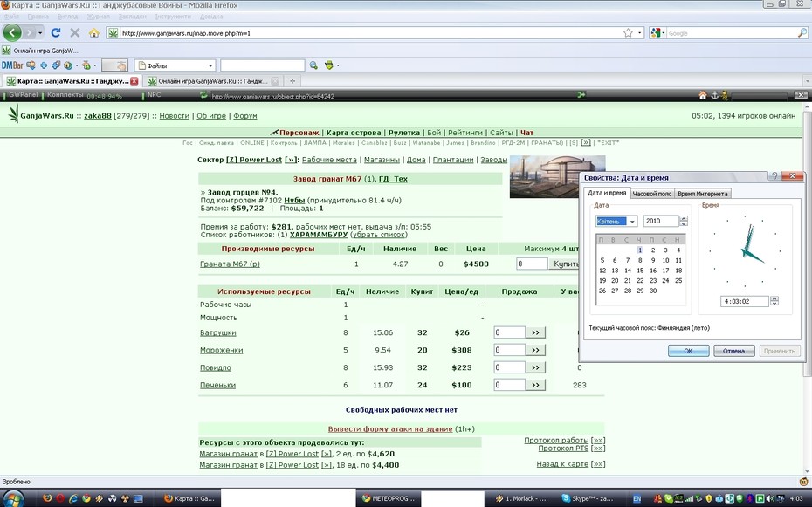This screenshot has width=812, height=507.
Task: Switch to the Онлайн игра GanjaWars.Ru tab
Action: 213,81
